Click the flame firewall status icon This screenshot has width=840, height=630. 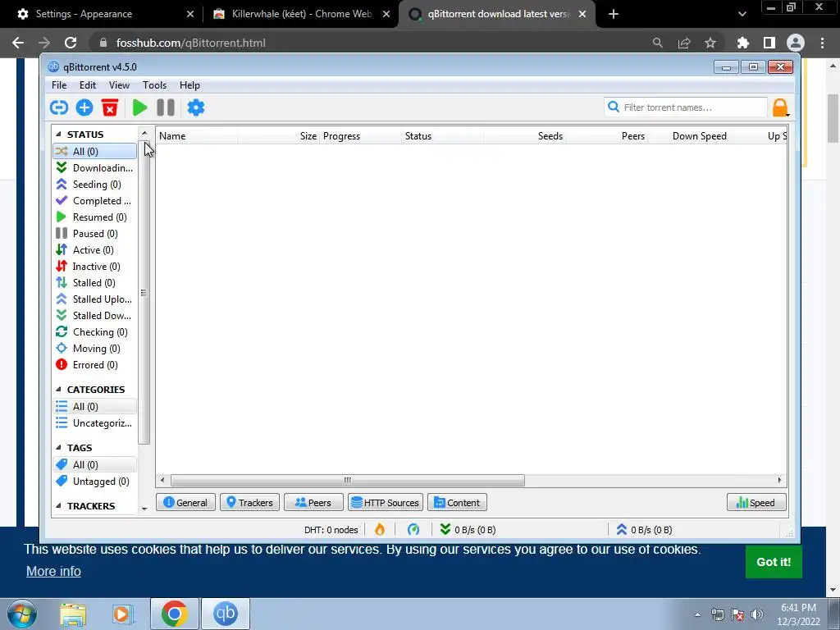[x=380, y=529]
